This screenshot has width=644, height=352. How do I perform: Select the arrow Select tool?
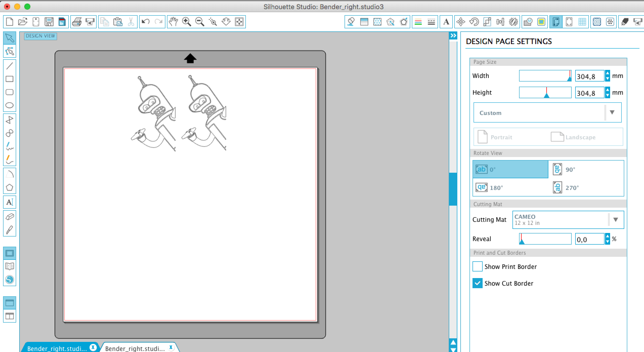pyautogui.click(x=10, y=38)
